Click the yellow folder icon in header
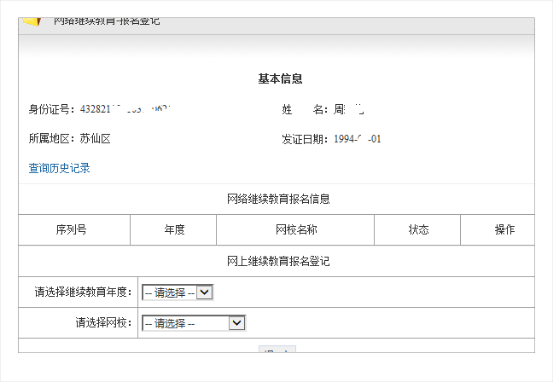The height and width of the screenshot is (382, 553). tap(32, 21)
